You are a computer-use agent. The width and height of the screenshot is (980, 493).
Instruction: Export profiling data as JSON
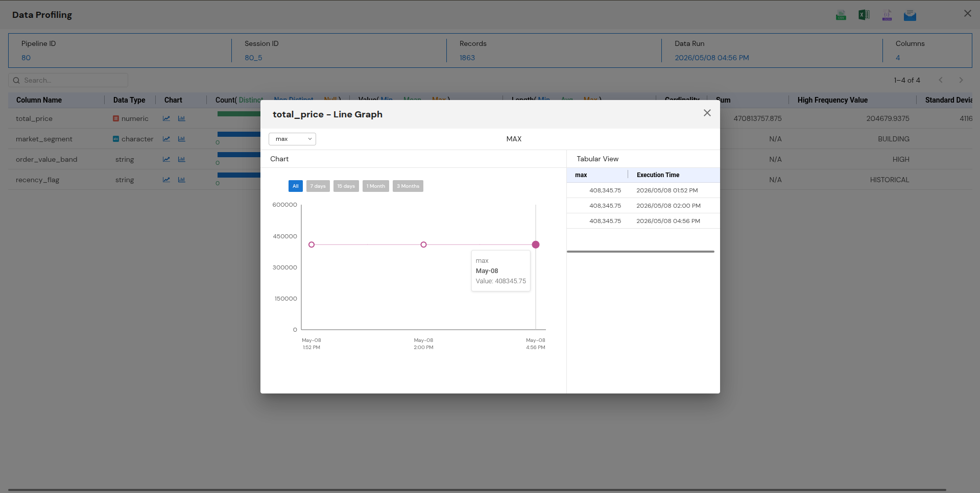pos(887,15)
